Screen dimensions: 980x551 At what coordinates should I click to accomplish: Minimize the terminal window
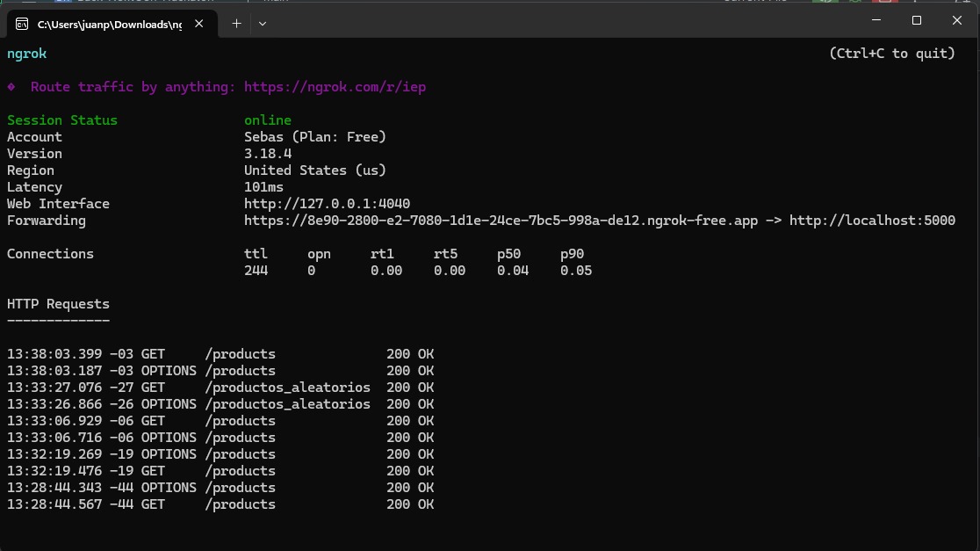(x=876, y=20)
